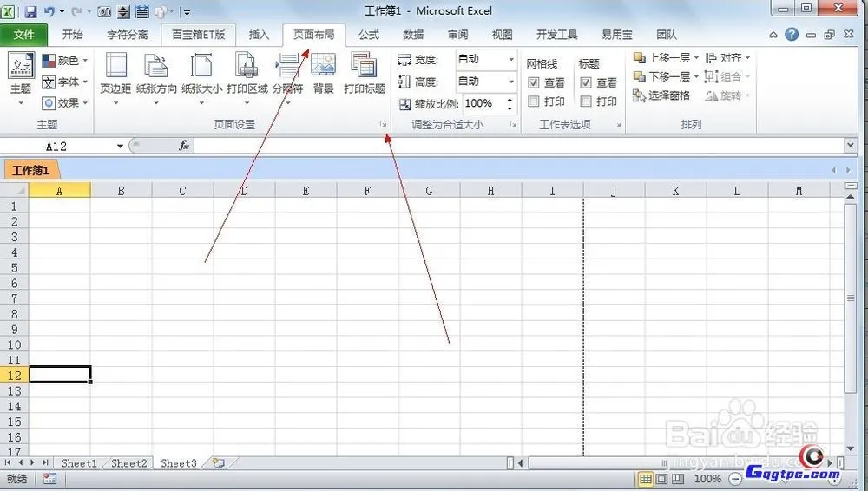868x491 pixels.
Task: Click the fx insert function button
Action: pyautogui.click(x=184, y=146)
